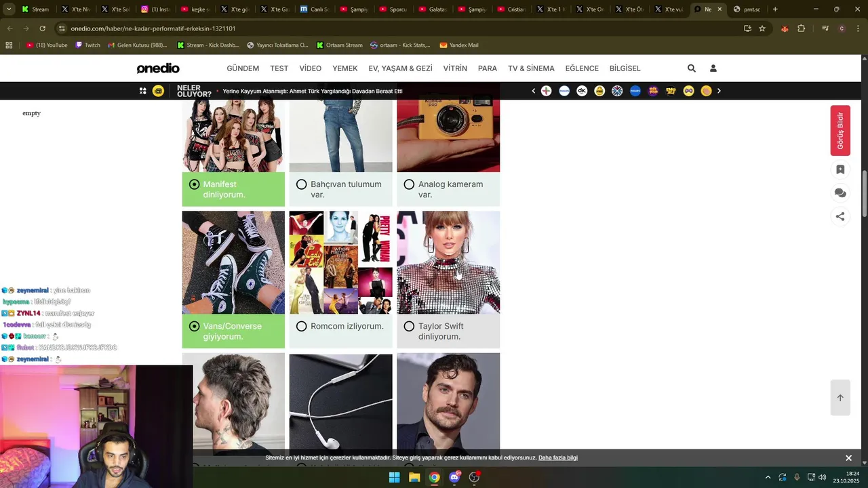This screenshot has height=488, width=868.
Task: Open the TEST menu
Action: [x=279, y=68]
